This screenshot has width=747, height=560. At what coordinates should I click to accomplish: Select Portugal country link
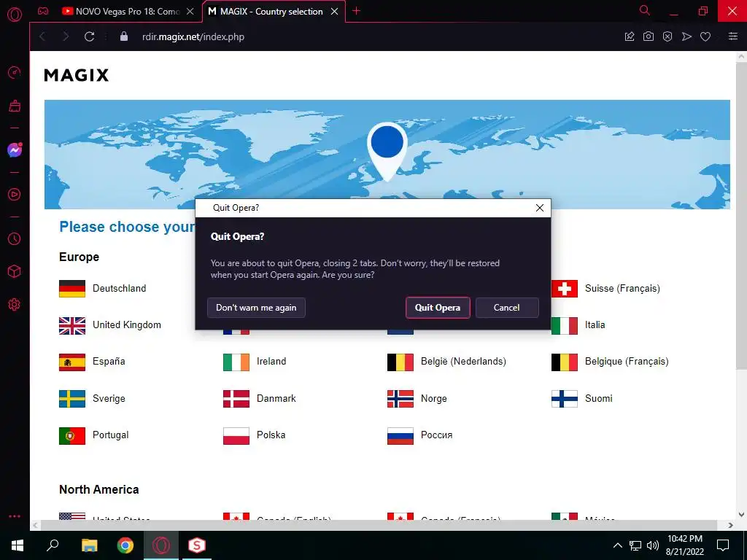tap(111, 435)
